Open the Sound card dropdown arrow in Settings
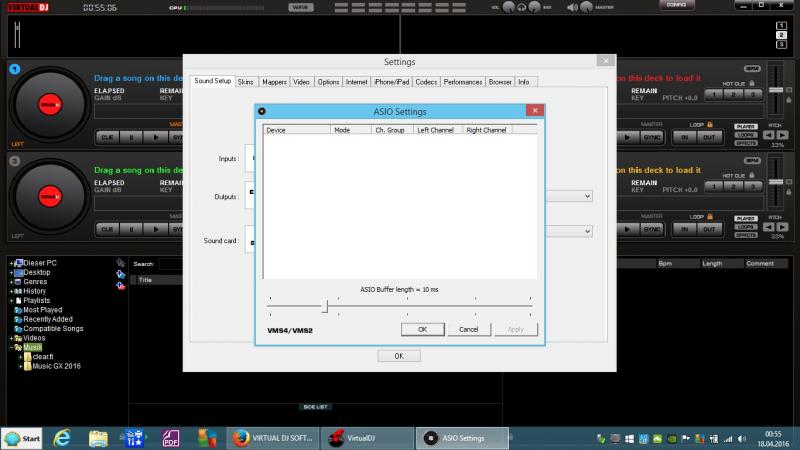800x450 pixels. (x=587, y=231)
